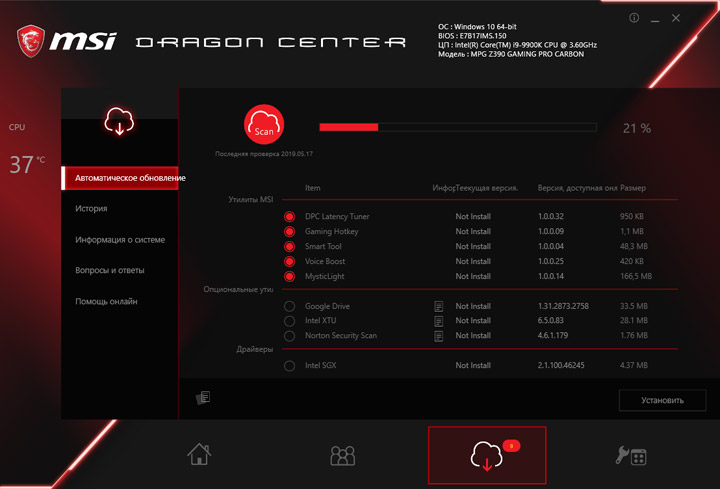This screenshot has width=720, height=489.
Task: Click the document list icon beside Установить
Action: coord(203,397)
